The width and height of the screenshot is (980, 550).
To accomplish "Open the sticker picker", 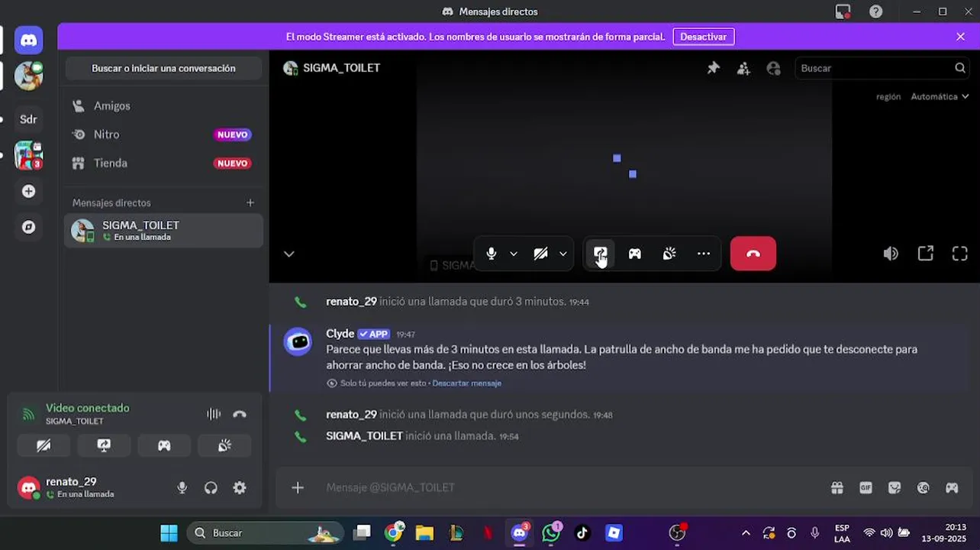I will click(895, 487).
